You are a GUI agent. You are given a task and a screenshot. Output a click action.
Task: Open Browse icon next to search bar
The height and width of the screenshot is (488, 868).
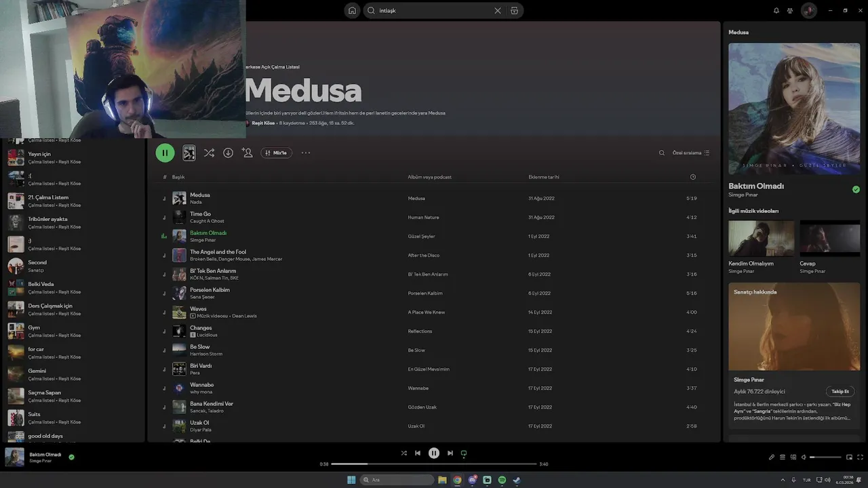pyautogui.click(x=514, y=11)
